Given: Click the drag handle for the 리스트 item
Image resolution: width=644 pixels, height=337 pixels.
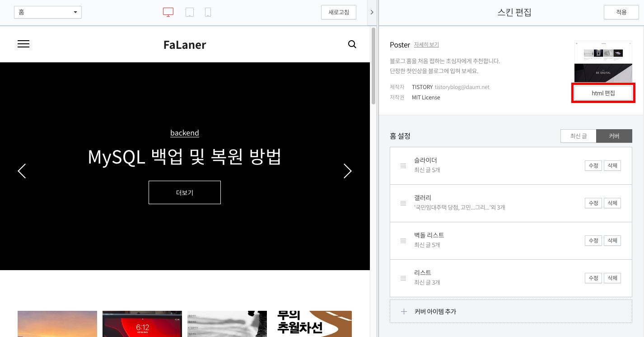Looking at the screenshot, I should pyautogui.click(x=403, y=278).
